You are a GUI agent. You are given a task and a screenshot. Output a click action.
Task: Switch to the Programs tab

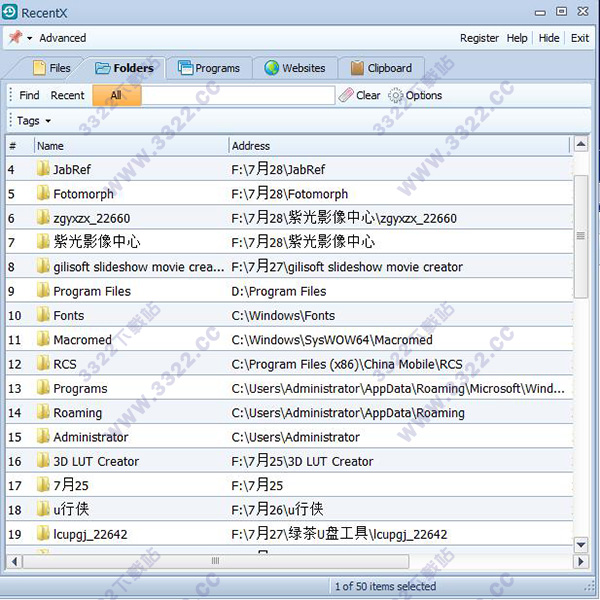point(209,68)
